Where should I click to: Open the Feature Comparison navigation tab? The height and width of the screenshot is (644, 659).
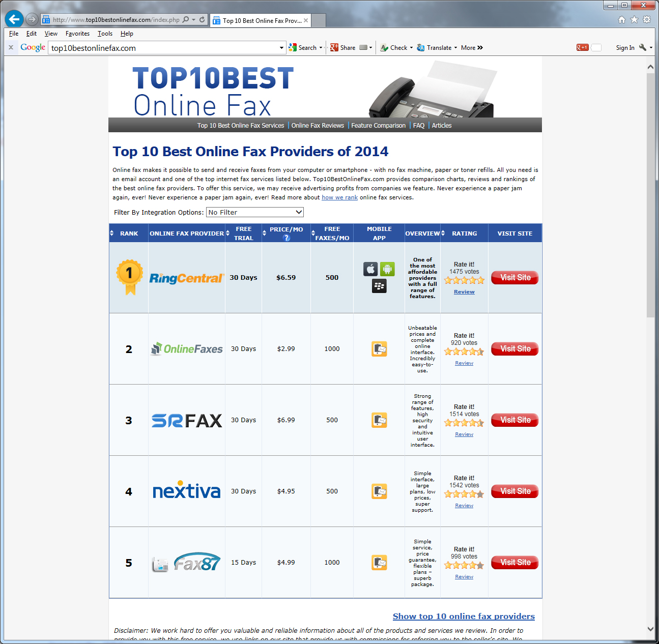(x=378, y=126)
